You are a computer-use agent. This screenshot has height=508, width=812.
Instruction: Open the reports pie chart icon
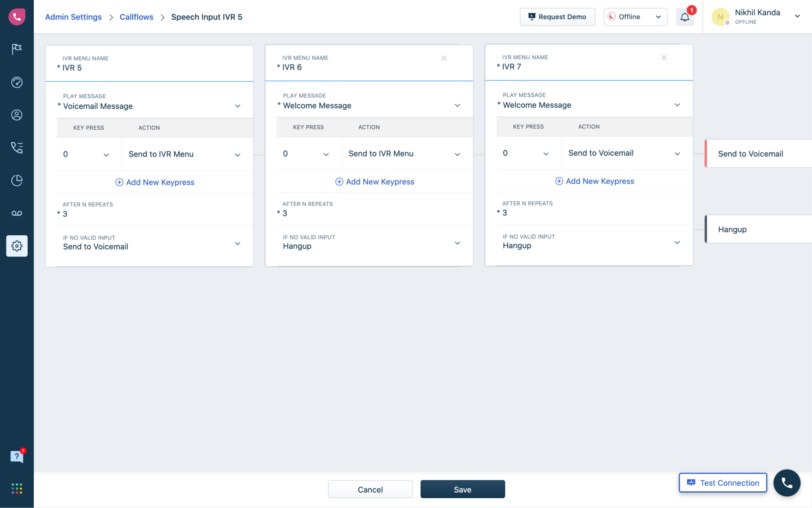[17, 180]
